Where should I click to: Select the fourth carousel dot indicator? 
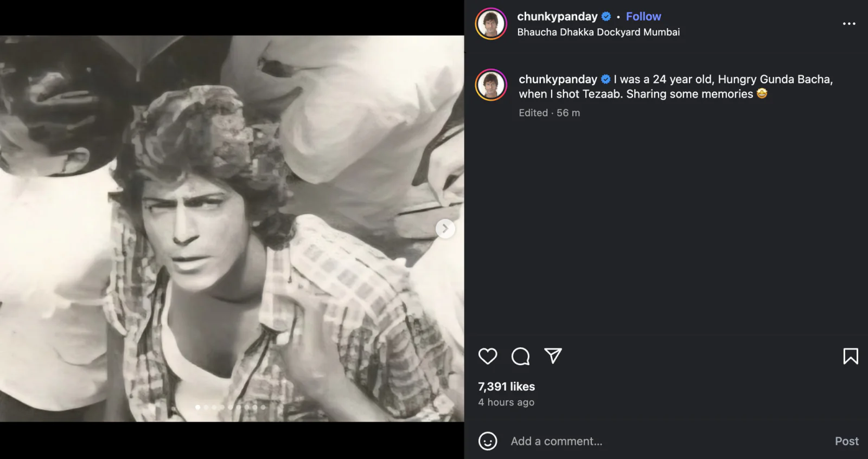pyautogui.click(x=221, y=406)
